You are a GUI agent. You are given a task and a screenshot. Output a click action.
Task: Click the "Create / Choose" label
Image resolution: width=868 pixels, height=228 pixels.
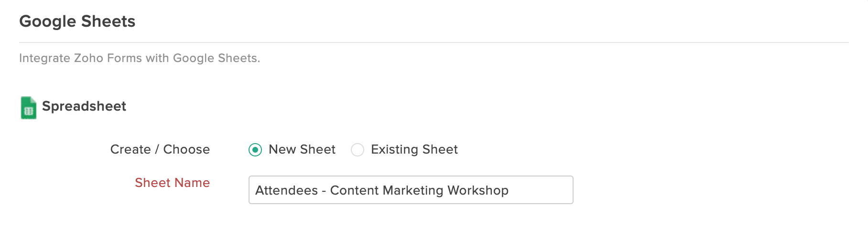click(160, 149)
